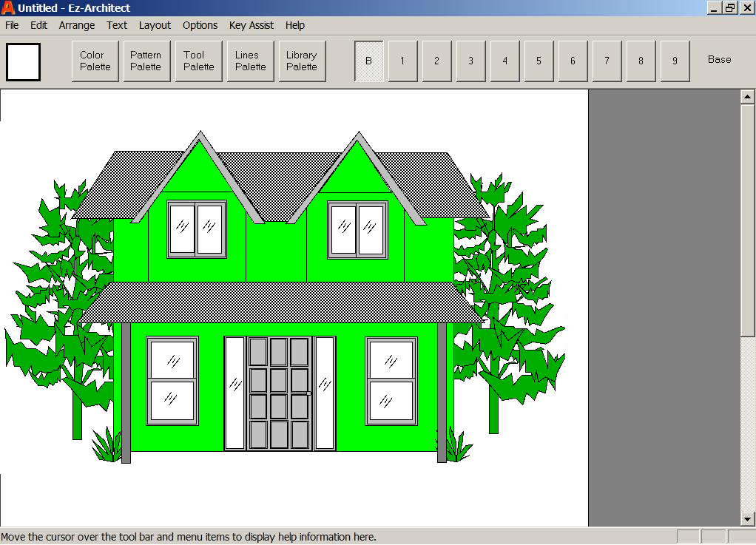The image size is (756, 545).
Task: Click the scroll down arrow
Action: pyautogui.click(x=747, y=519)
